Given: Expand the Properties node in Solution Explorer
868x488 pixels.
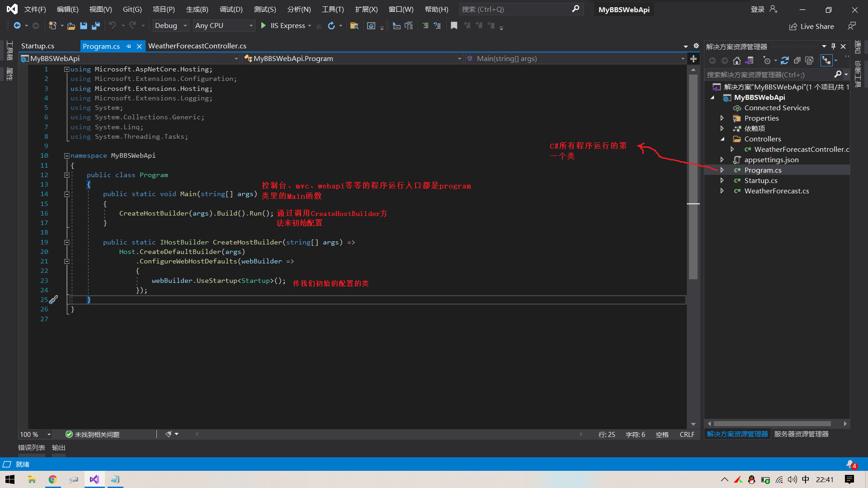Looking at the screenshot, I should tap(722, 118).
